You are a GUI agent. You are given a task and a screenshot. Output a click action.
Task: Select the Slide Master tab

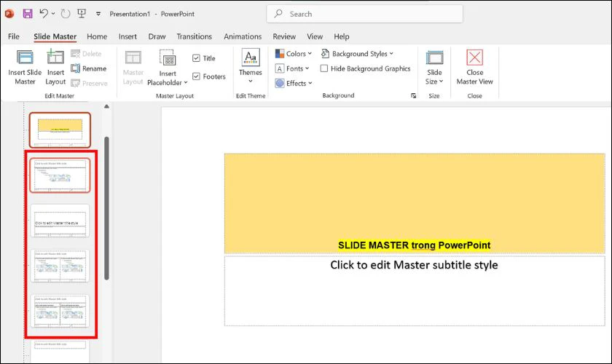coord(55,36)
